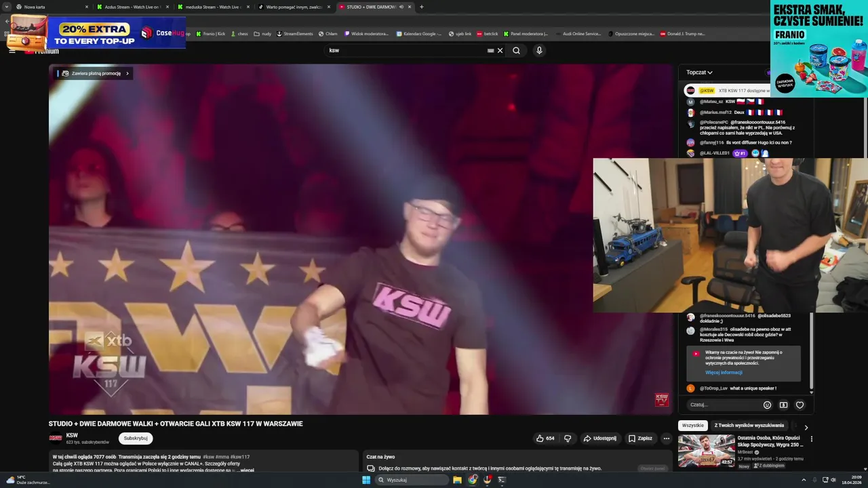
Task: Click the YouTube search magnifier button
Action: coord(516,50)
